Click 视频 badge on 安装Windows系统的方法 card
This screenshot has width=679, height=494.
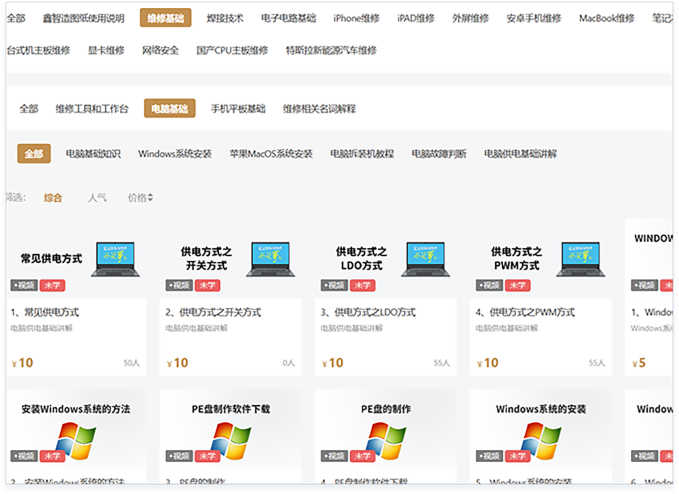[x=24, y=456]
